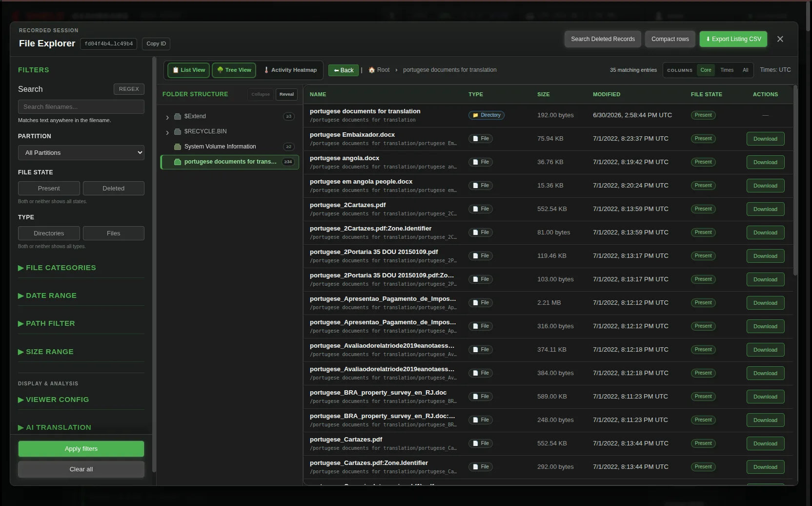Viewport: 812px width, 506px height.
Task: Click the ≥3 count badge beside $Extend
Action: click(289, 116)
